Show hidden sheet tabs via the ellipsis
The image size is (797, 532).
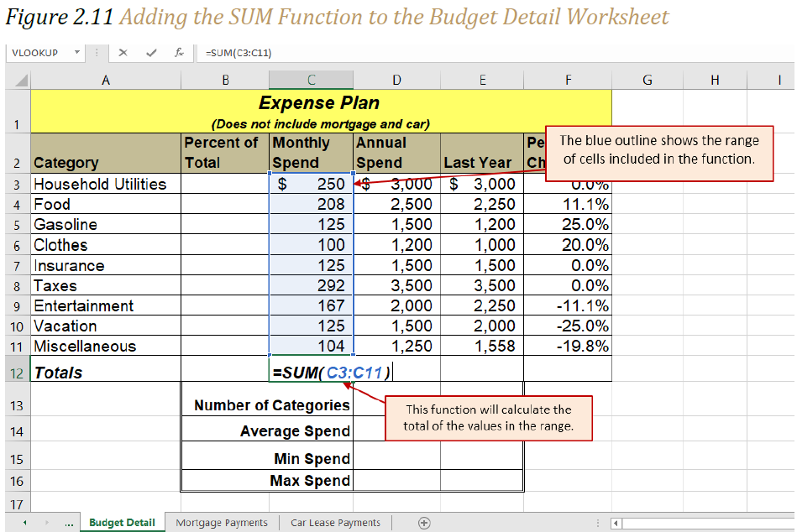click(x=69, y=523)
